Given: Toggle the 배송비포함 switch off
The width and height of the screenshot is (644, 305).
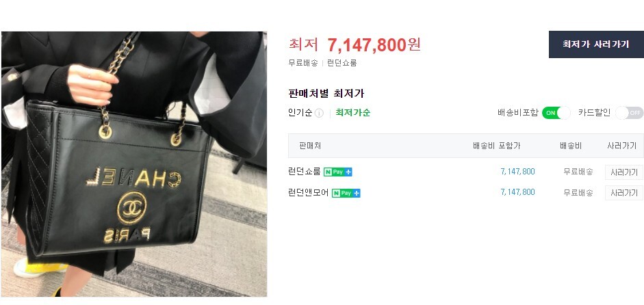Looking at the screenshot, I should 556,112.
